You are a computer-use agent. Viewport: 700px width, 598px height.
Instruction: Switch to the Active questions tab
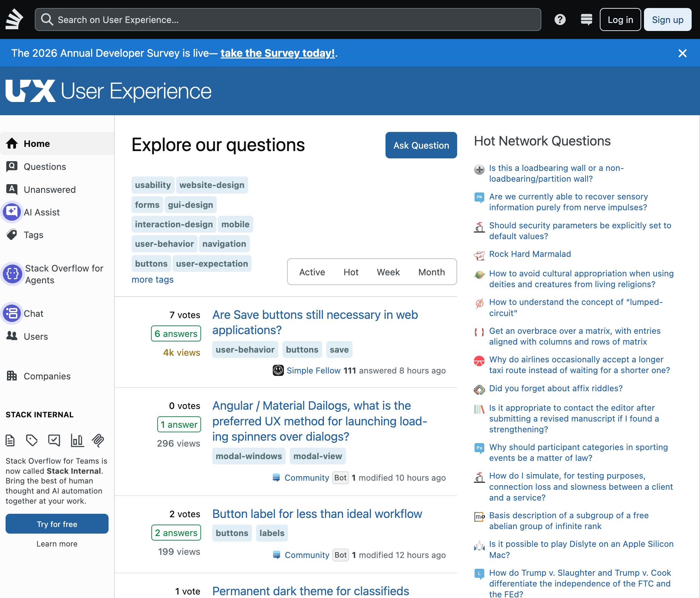pyautogui.click(x=312, y=272)
